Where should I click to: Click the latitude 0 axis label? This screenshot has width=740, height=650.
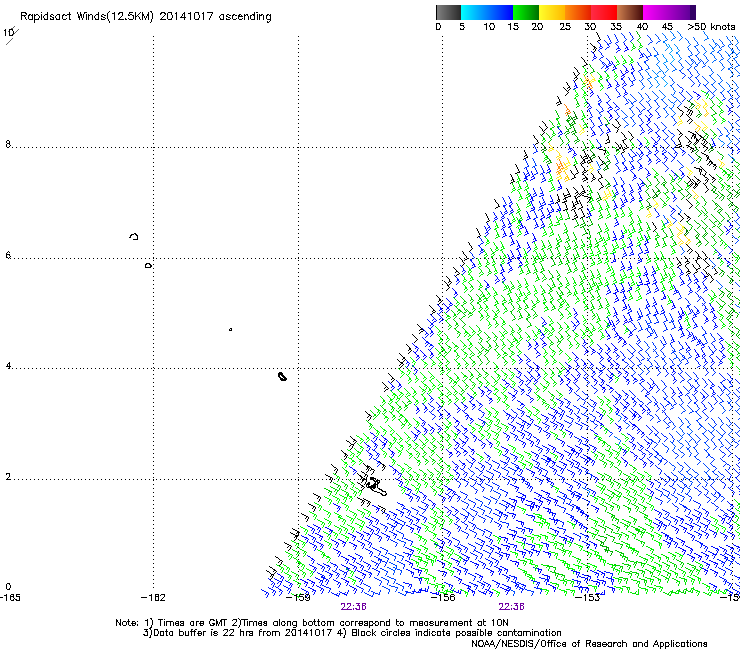[8, 587]
